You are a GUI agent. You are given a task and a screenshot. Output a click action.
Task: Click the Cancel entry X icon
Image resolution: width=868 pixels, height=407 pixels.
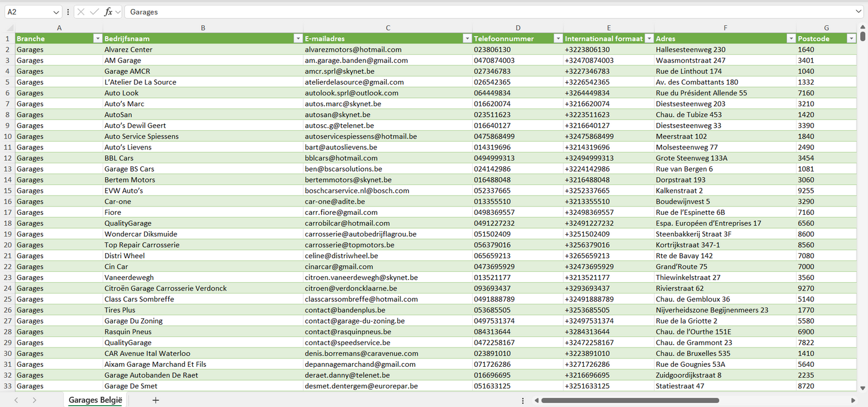click(x=81, y=12)
